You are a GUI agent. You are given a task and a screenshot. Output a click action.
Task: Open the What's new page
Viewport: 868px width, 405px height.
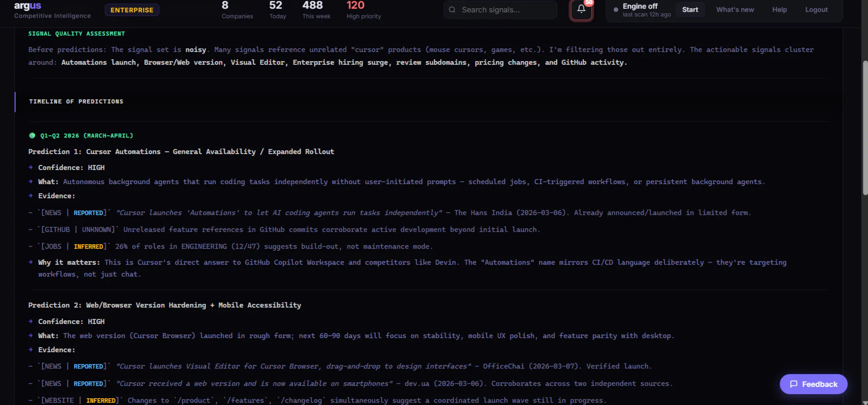[x=735, y=10]
